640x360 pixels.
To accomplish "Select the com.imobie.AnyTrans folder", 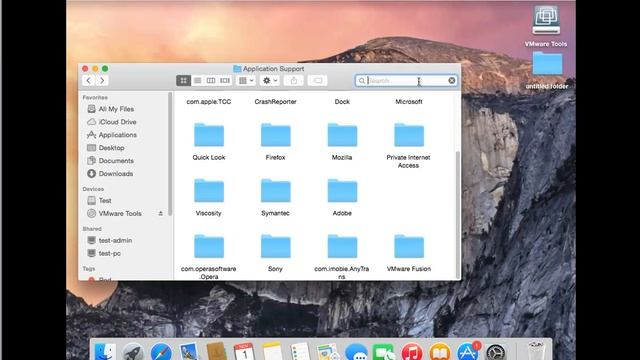I will (x=342, y=256).
